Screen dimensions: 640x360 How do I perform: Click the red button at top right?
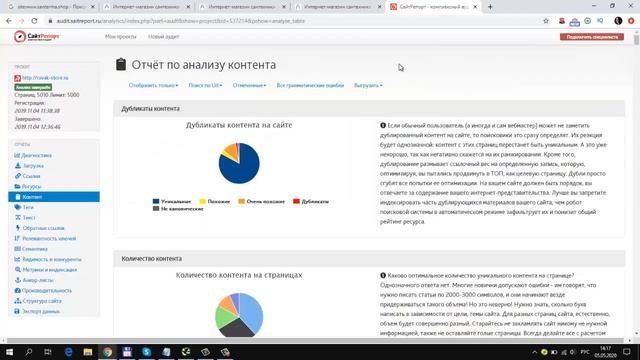click(x=592, y=37)
